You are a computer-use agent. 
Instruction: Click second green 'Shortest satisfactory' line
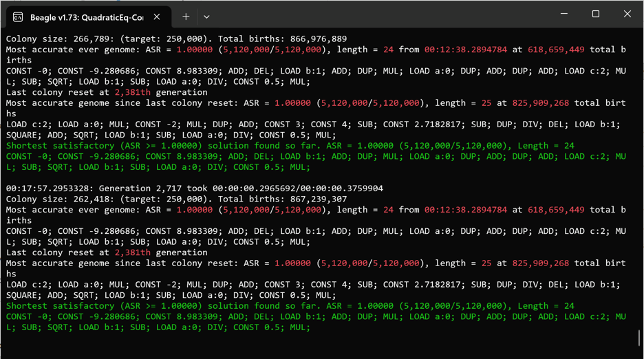290,306
